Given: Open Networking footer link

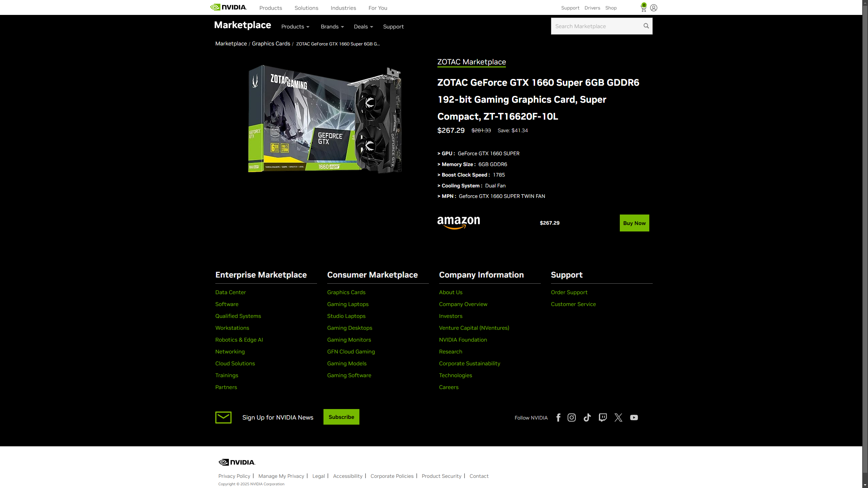Looking at the screenshot, I should coord(230,351).
